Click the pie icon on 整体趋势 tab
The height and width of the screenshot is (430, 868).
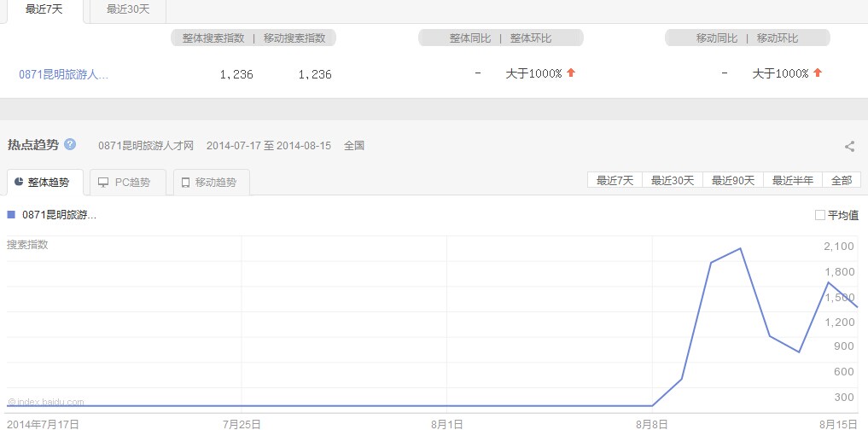click(x=19, y=183)
